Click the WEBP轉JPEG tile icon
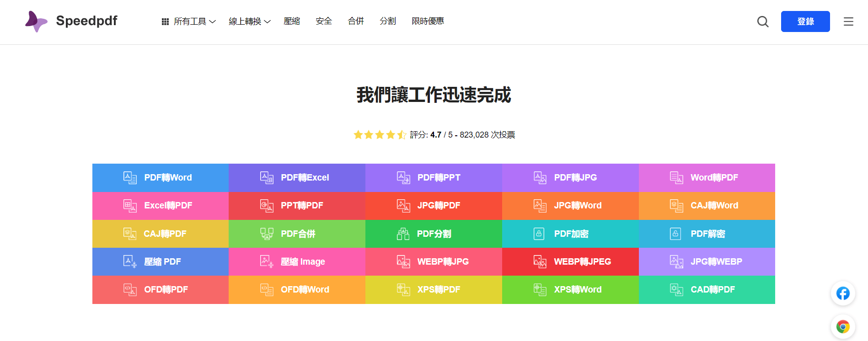This screenshot has width=868, height=341. pos(540,262)
